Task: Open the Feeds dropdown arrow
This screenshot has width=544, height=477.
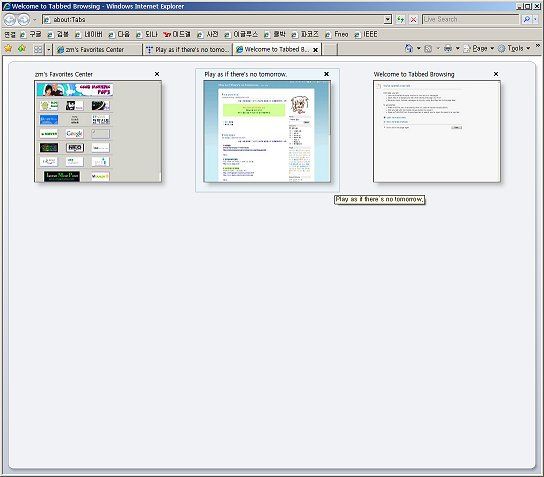Action: [x=438, y=49]
